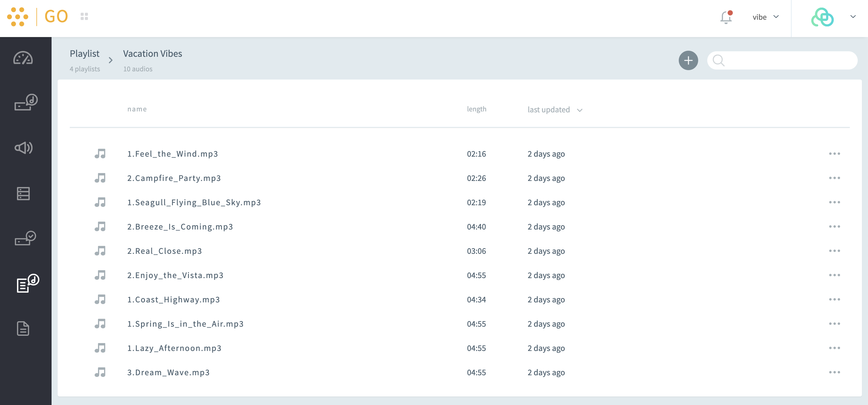
Task: Click the player with music note sidebar icon
Action: tap(25, 102)
